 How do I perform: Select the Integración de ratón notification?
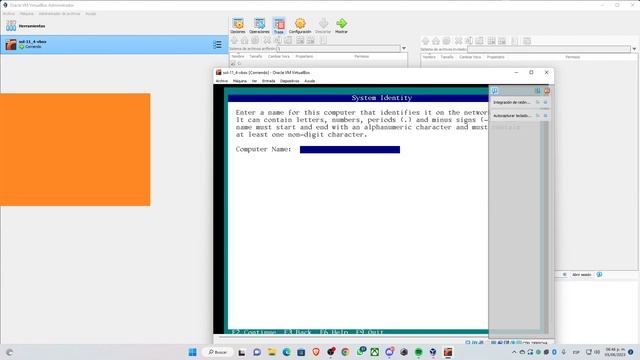pyautogui.click(x=511, y=102)
